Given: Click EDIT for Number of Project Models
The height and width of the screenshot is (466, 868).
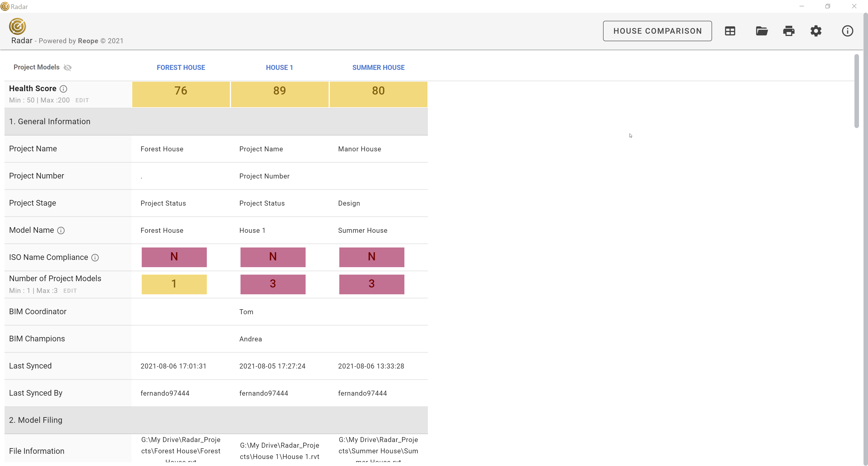Looking at the screenshot, I should (70, 291).
